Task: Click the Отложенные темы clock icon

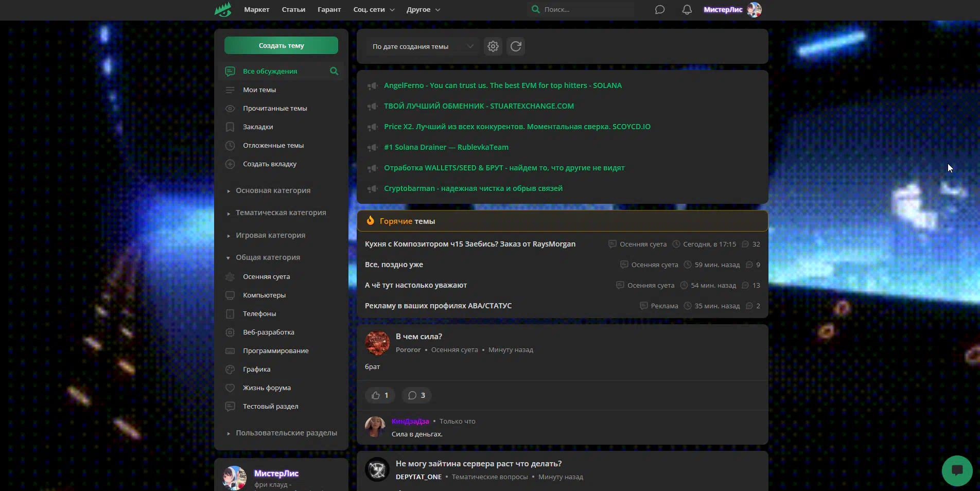Action: pyautogui.click(x=230, y=146)
